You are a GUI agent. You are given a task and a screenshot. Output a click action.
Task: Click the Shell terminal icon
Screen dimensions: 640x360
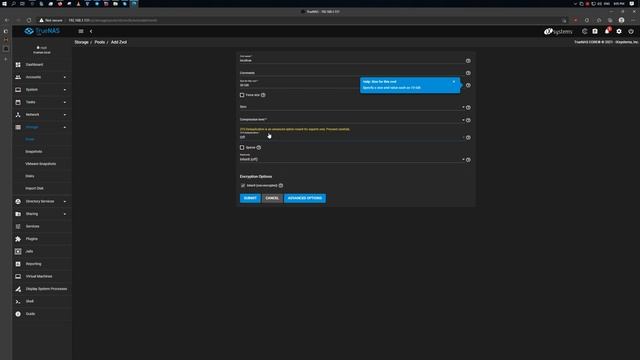pos(18,302)
